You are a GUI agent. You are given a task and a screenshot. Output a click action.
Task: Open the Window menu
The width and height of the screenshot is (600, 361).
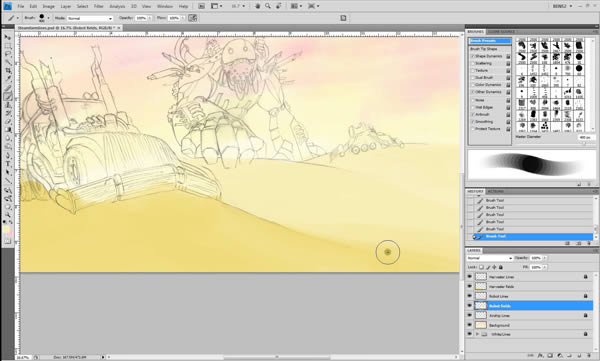165,7
